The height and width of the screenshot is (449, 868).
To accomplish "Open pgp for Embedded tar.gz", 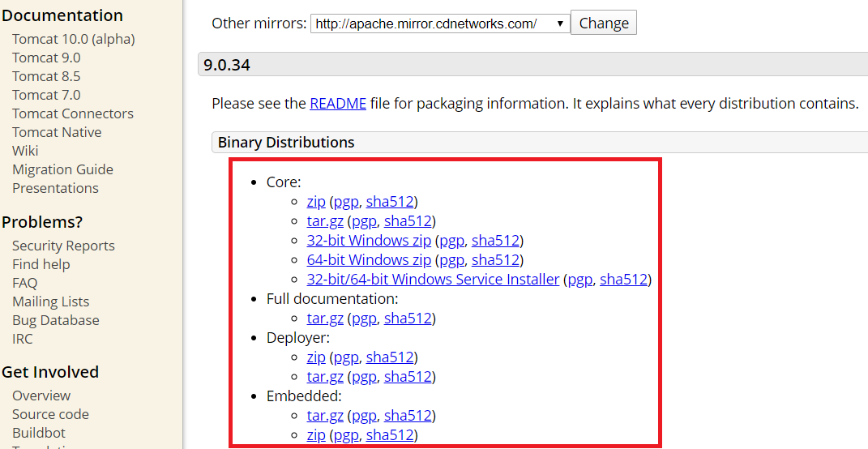I will tap(365, 416).
